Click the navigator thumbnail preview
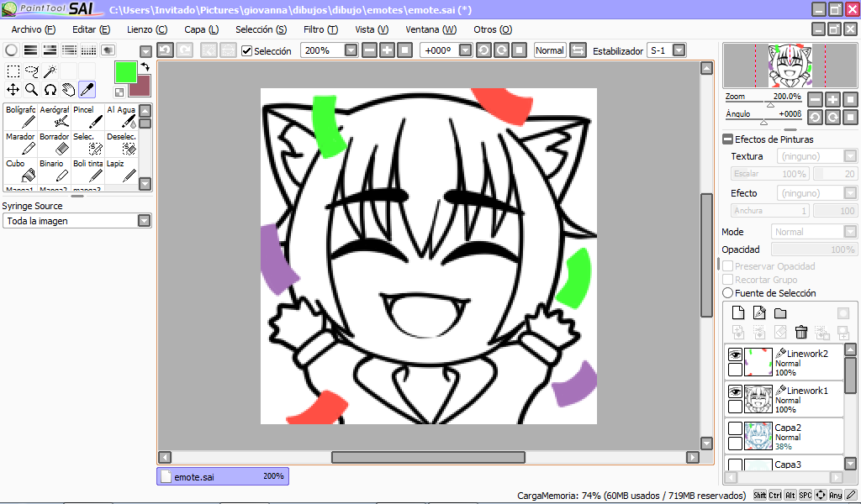The image size is (861, 504). tap(790, 66)
